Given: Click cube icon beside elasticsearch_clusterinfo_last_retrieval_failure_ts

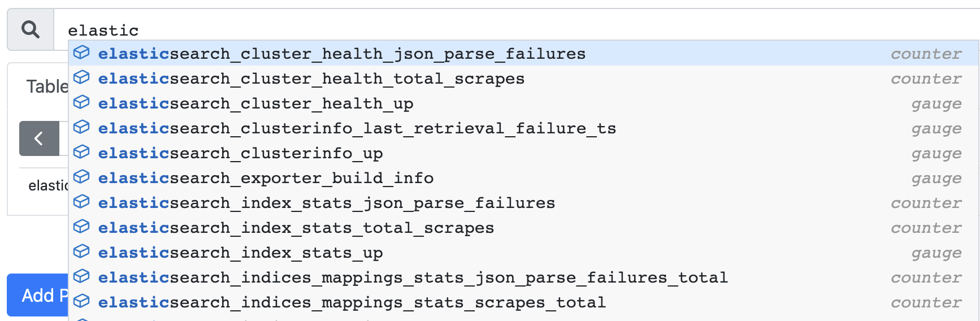Looking at the screenshot, I should tap(81, 127).
